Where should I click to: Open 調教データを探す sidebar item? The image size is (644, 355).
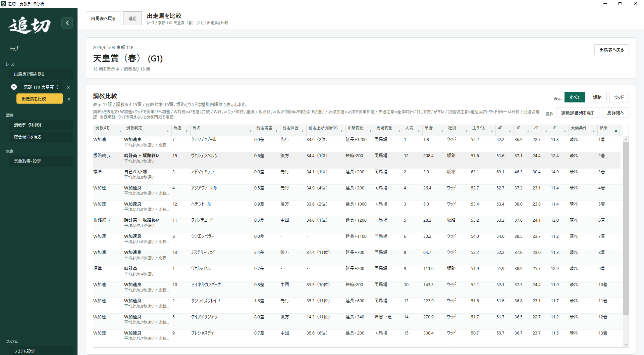41,125
